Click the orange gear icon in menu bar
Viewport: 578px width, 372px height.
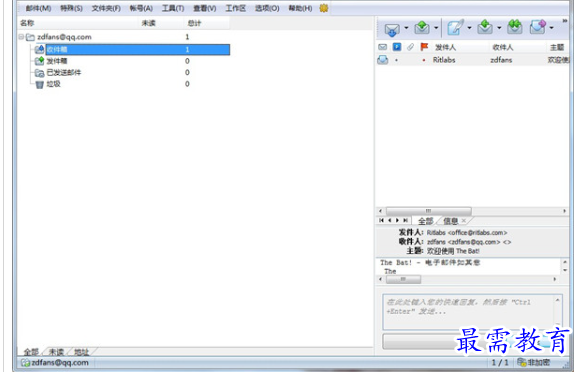324,8
